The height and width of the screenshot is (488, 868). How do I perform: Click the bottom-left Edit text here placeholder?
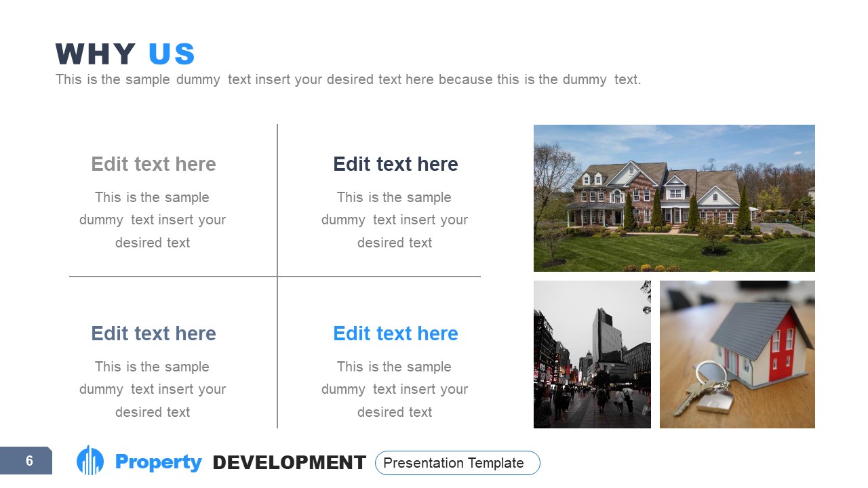153,333
